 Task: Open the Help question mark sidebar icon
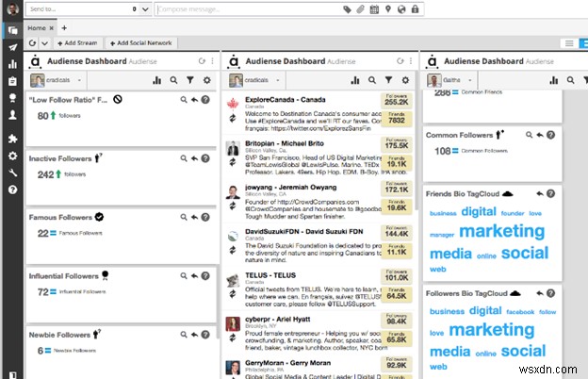[x=13, y=189]
